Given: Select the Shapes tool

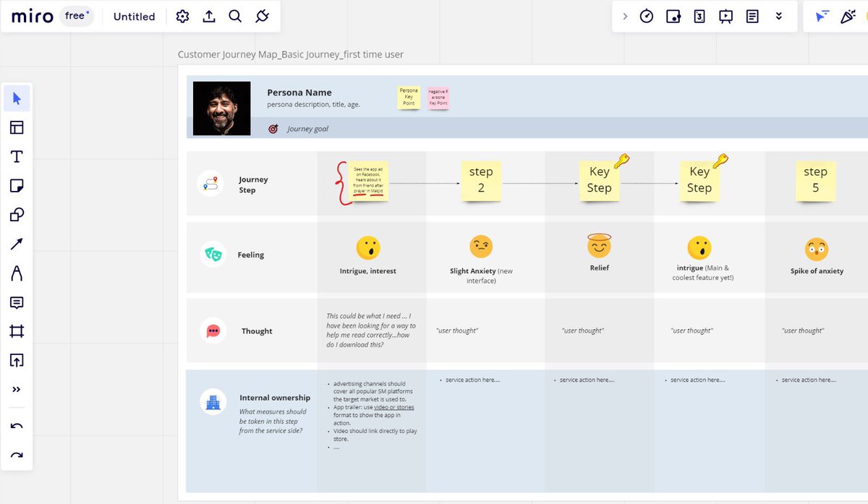Looking at the screenshot, I should [x=17, y=215].
